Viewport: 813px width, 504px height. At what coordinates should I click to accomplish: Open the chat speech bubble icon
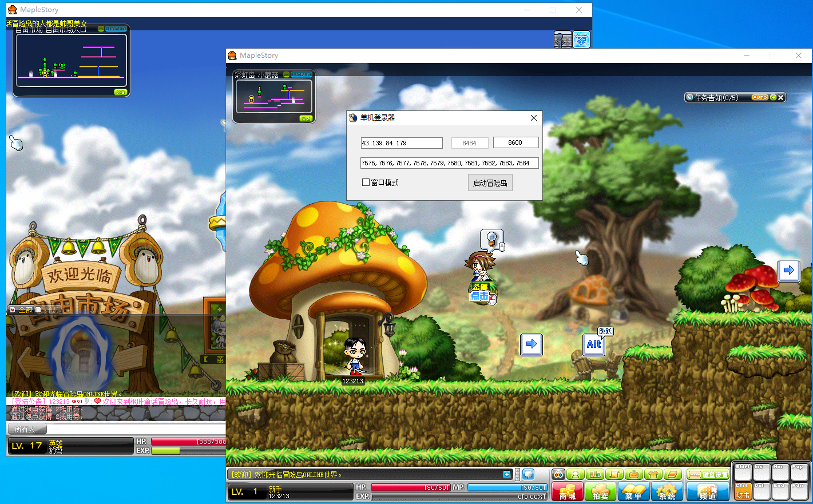click(x=529, y=474)
